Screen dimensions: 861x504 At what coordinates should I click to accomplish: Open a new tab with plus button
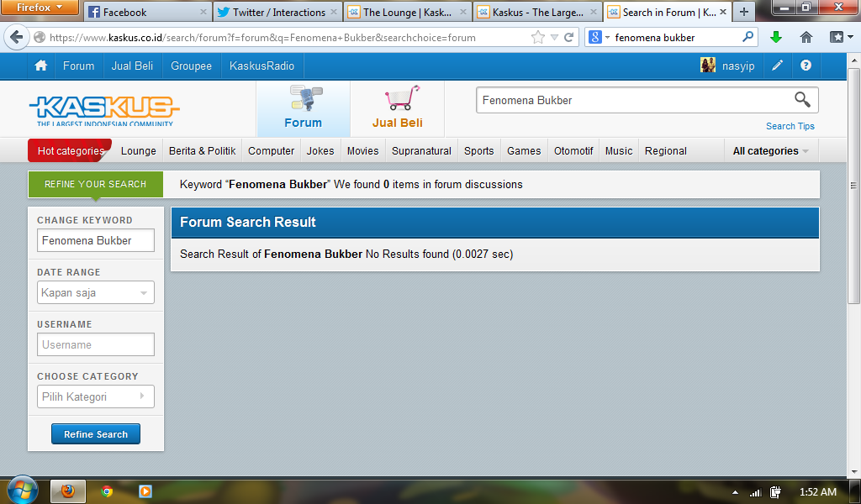coord(743,12)
